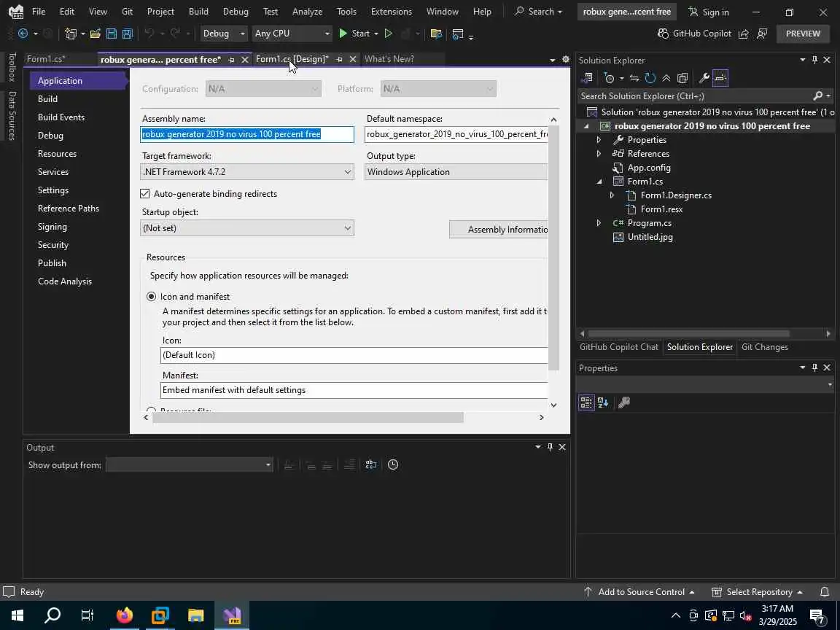
Task: Open Firefox from the taskbar
Action: pos(124,615)
